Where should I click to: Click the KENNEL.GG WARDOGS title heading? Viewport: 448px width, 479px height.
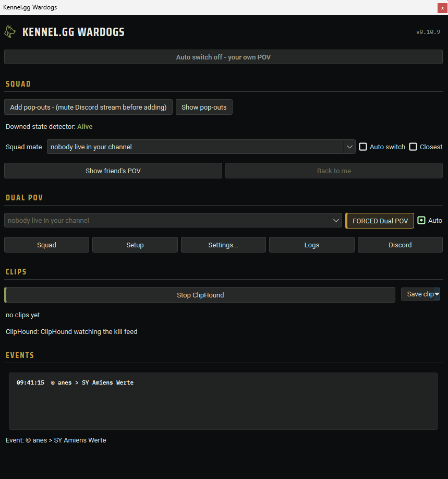point(74,32)
